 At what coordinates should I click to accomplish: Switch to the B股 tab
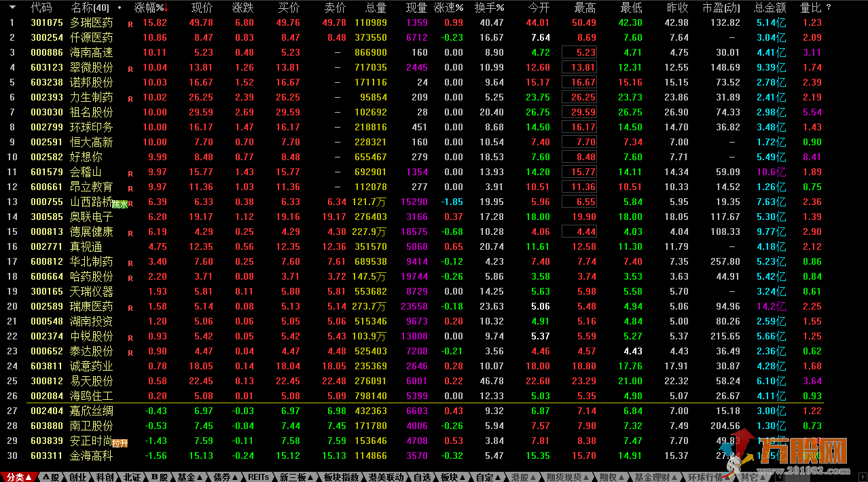tap(160, 477)
